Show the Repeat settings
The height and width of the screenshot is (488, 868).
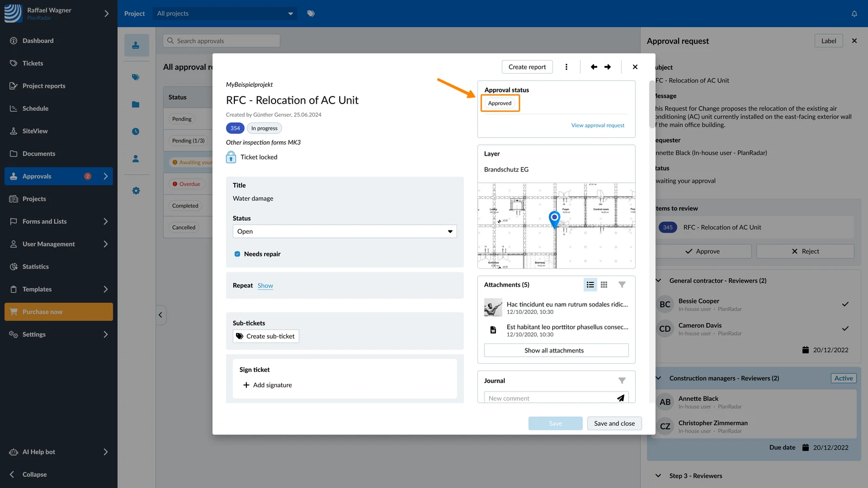click(x=265, y=286)
